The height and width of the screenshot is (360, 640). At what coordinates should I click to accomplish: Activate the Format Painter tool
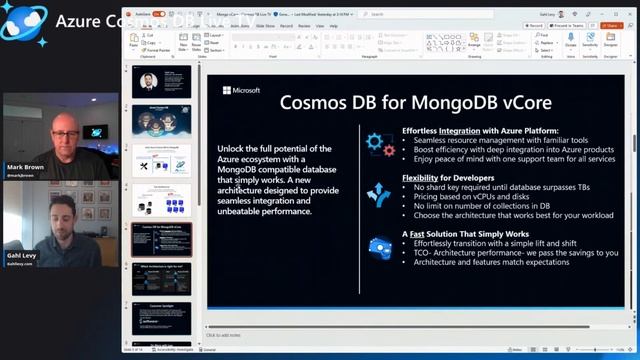(156, 50)
